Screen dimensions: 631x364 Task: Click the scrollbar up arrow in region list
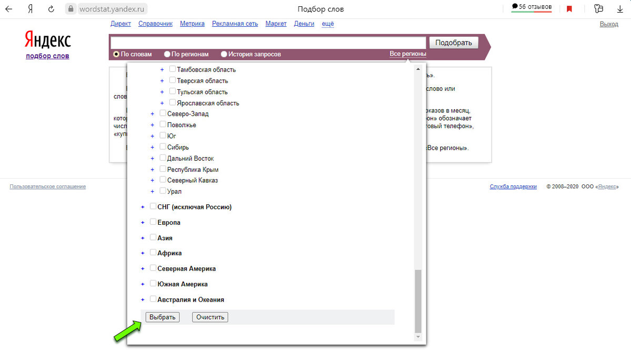coord(418,69)
